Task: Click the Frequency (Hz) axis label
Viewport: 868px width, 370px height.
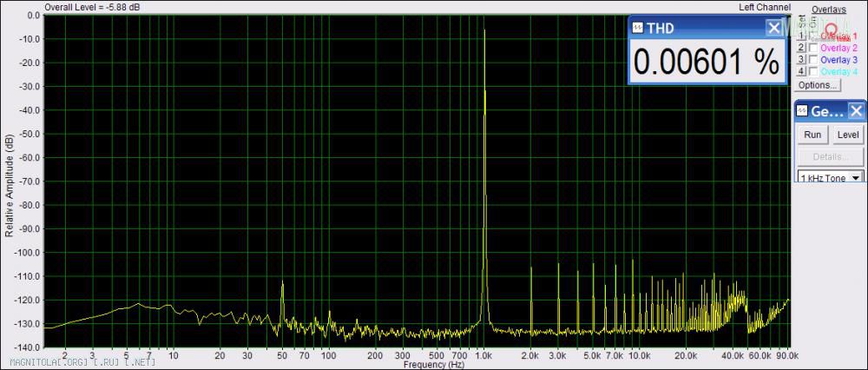Action: click(433, 365)
